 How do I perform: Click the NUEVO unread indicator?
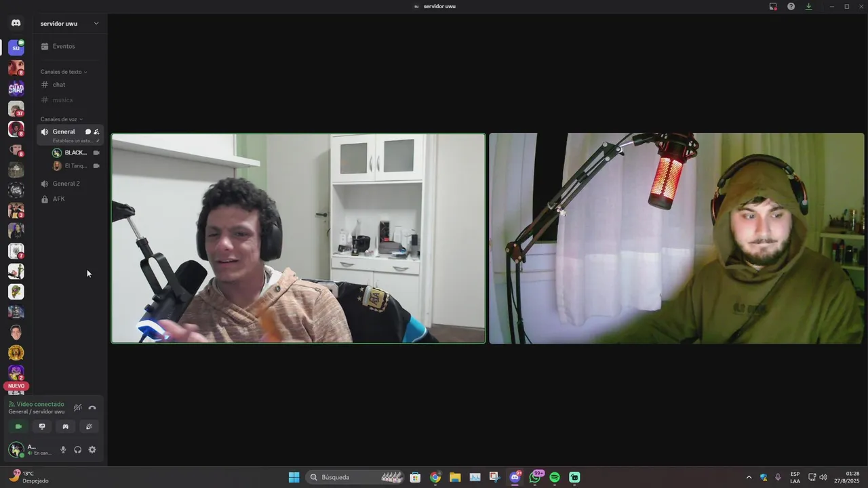click(16, 386)
